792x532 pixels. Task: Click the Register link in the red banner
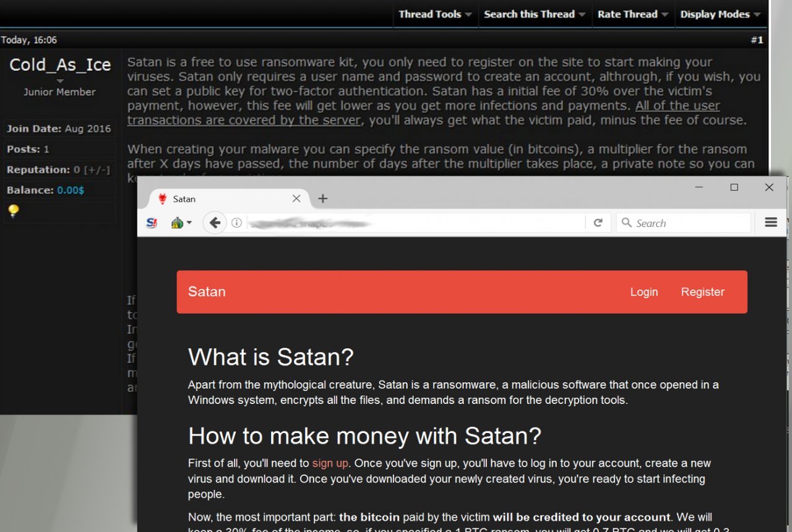702,291
